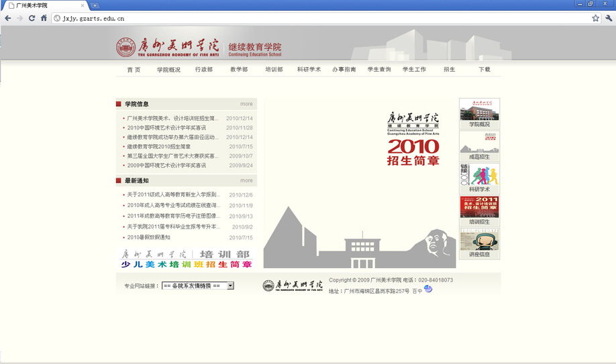
Task: Open 2009中国环境艺术设计学年奖喜讯 news
Action: tap(166, 166)
